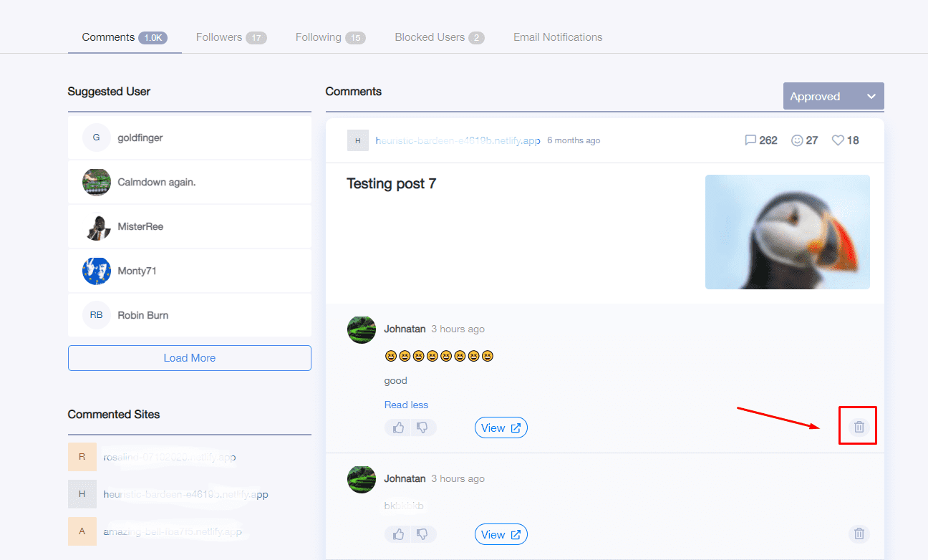The height and width of the screenshot is (560, 928).
Task: Select suggested user Robin Burn
Action: click(x=190, y=315)
